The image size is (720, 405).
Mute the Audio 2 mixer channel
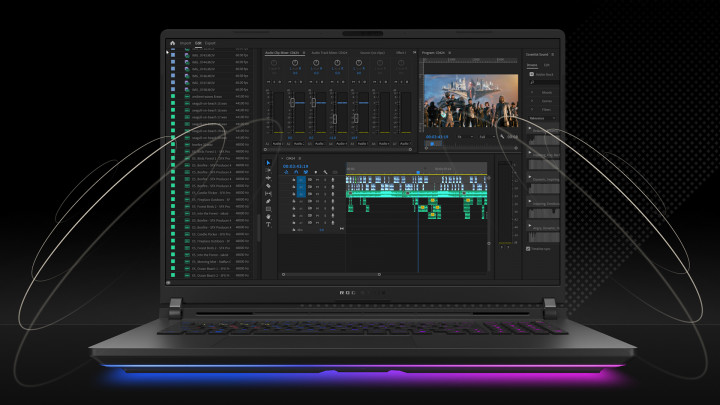point(290,82)
